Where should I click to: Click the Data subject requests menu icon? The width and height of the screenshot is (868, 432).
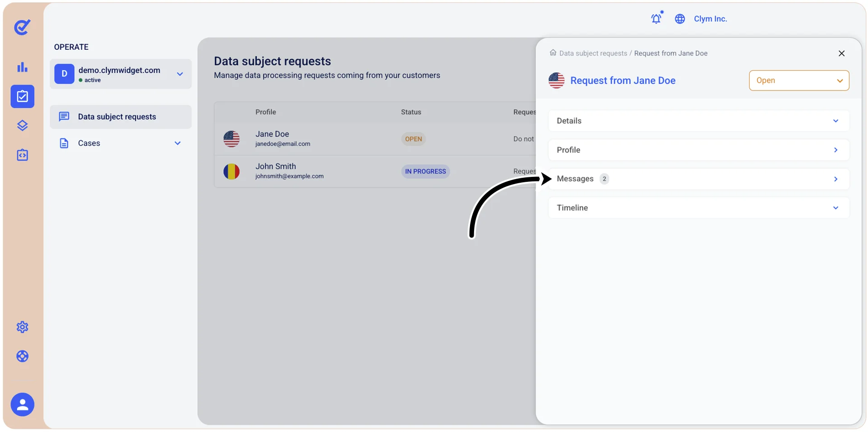(x=64, y=117)
